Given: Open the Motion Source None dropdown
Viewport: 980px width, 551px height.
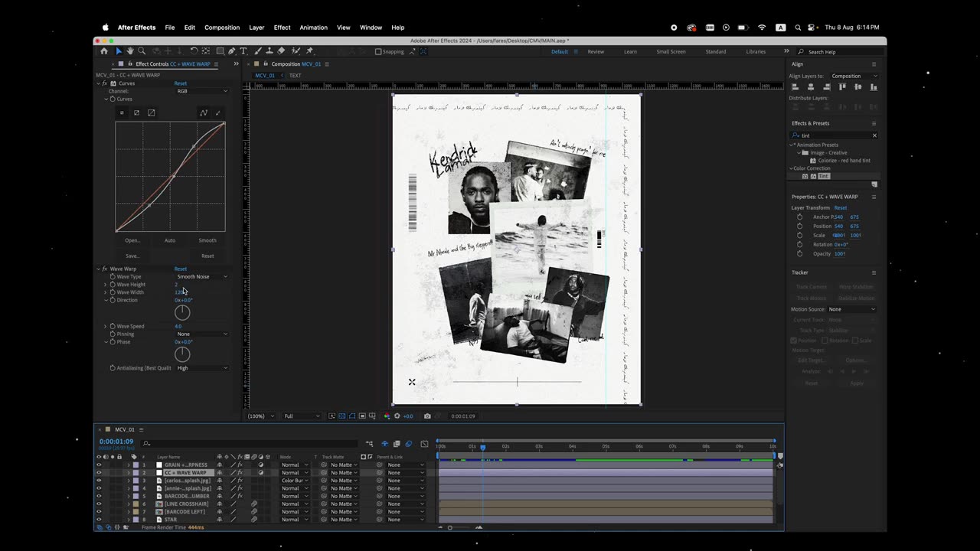Looking at the screenshot, I should [x=851, y=309].
